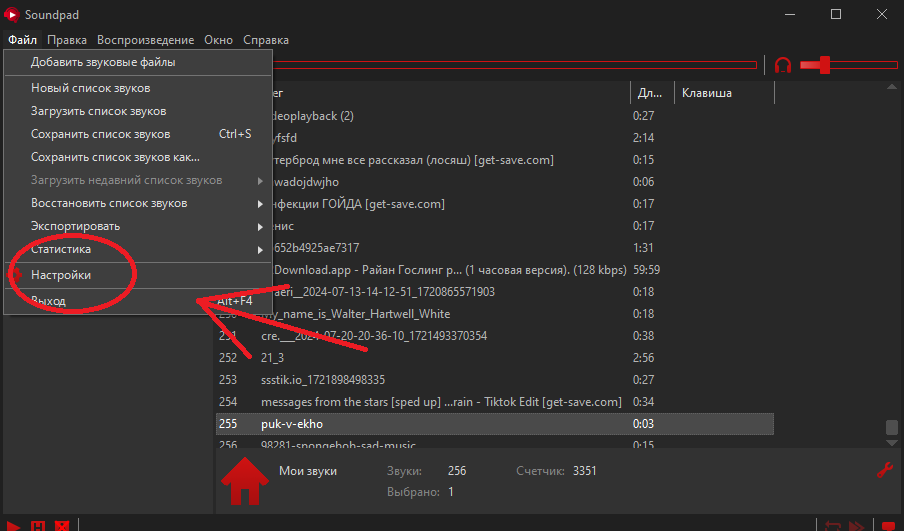904x531 pixels.
Task: Open the wrench icon in Мои звуки panel
Action: click(x=885, y=470)
